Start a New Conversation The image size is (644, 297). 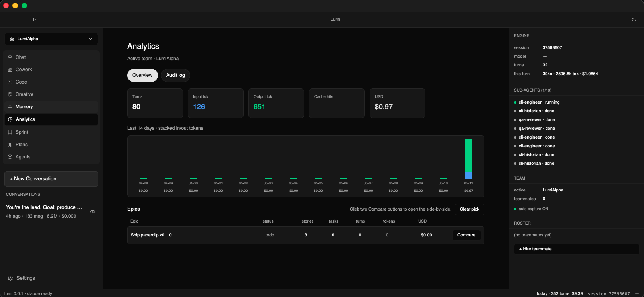(51, 179)
